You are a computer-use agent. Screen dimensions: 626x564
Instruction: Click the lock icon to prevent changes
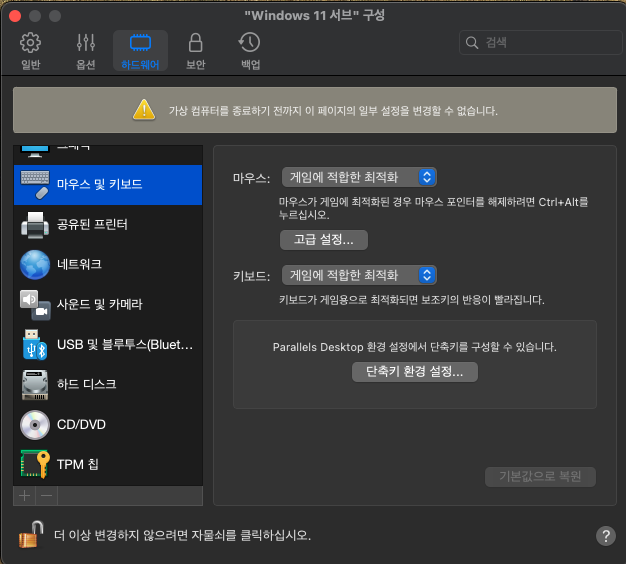29,535
